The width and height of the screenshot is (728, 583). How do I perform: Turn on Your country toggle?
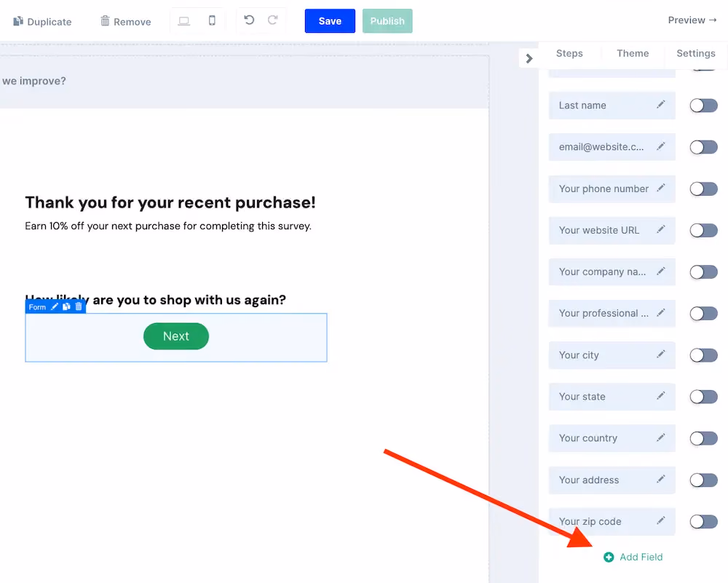pos(703,439)
